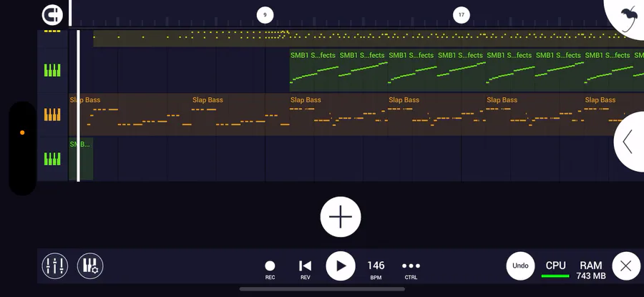The image size is (644, 297).
Task: Tap the orange dot on the left handle
Action: (x=22, y=132)
